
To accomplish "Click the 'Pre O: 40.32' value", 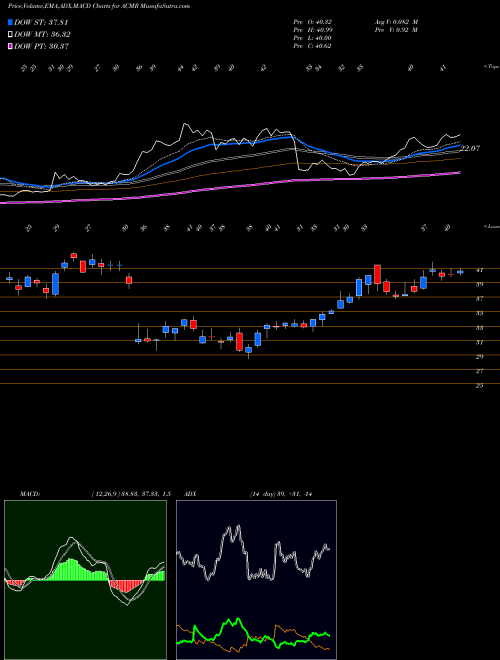I will point(312,22).
